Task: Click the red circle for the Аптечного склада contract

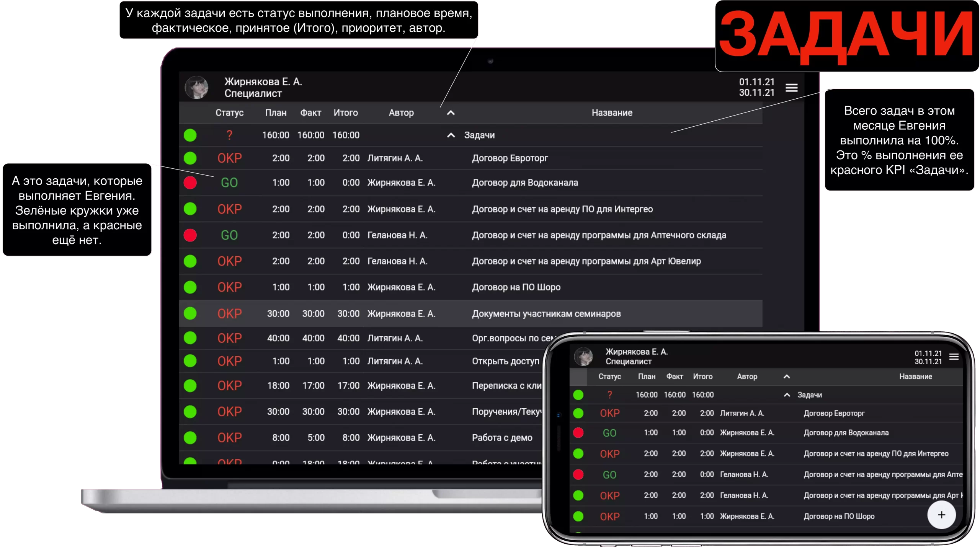Action: tap(190, 235)
